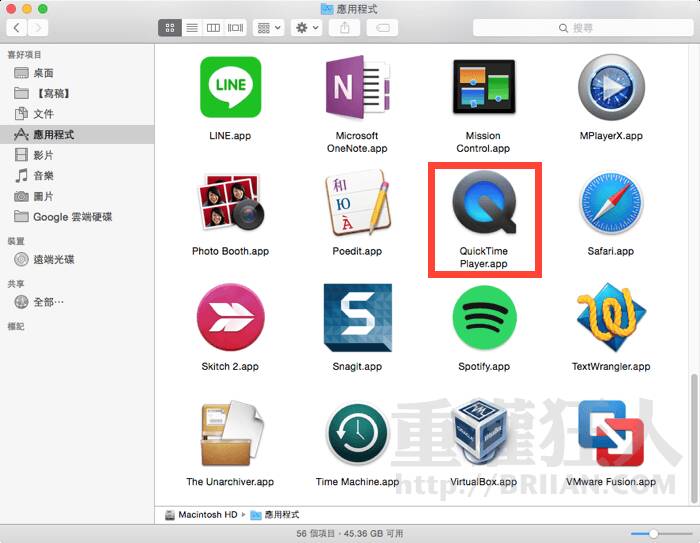Click the Photo Booth.app file name

[x=230, y=251]
